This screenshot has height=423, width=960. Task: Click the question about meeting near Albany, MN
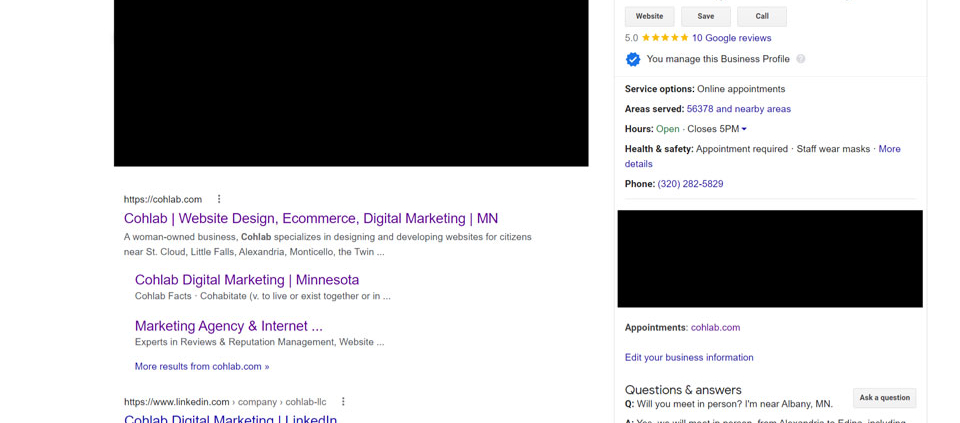coord(729,404)
